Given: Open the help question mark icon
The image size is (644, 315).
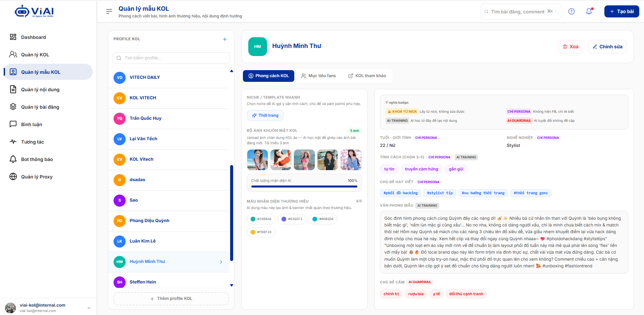Looking at the screenshot, I should [571, 11].
